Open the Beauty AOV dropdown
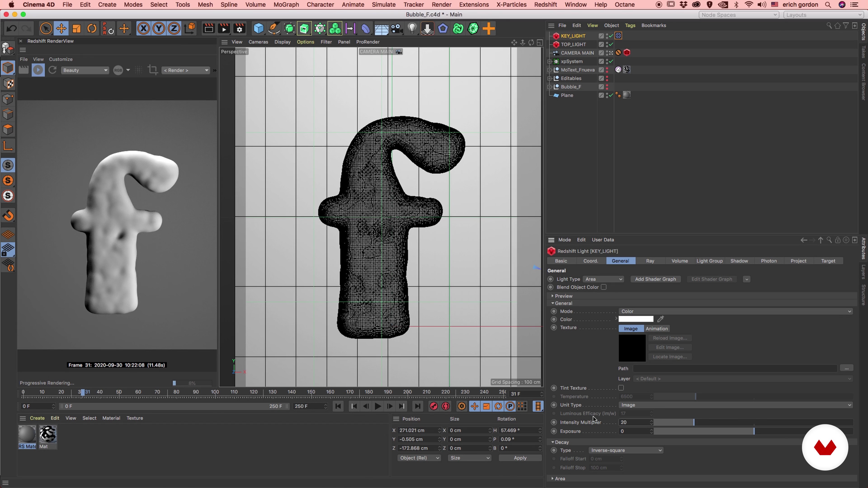The width and height of the screenshot is (868, 488). (x=85, y=70)
